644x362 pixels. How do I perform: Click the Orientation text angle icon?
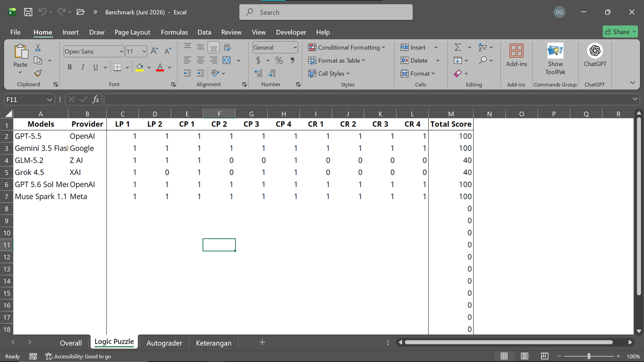point(214,73)
